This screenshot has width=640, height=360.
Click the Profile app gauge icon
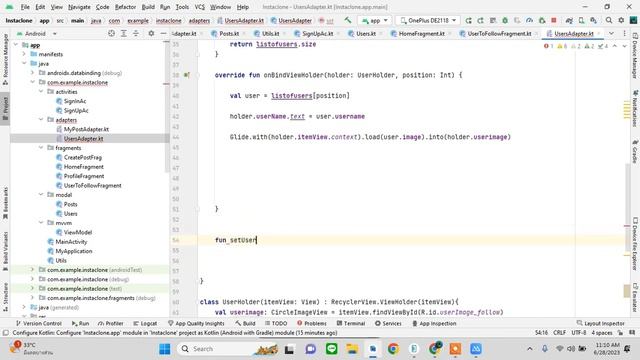tap(529, 20)
